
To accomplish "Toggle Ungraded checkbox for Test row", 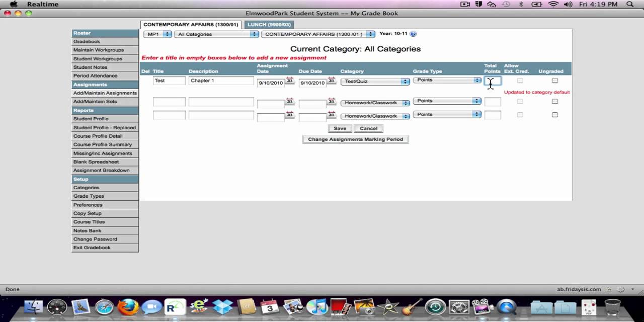I will [555, 80].
